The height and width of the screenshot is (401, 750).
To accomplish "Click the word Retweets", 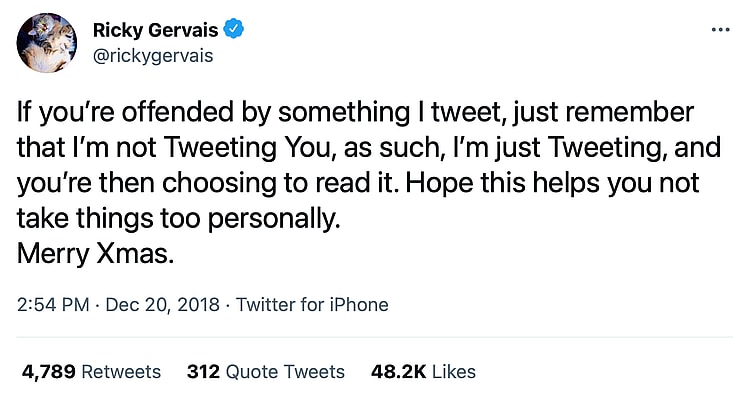I will pyautogui.click(x=121, y=372).
